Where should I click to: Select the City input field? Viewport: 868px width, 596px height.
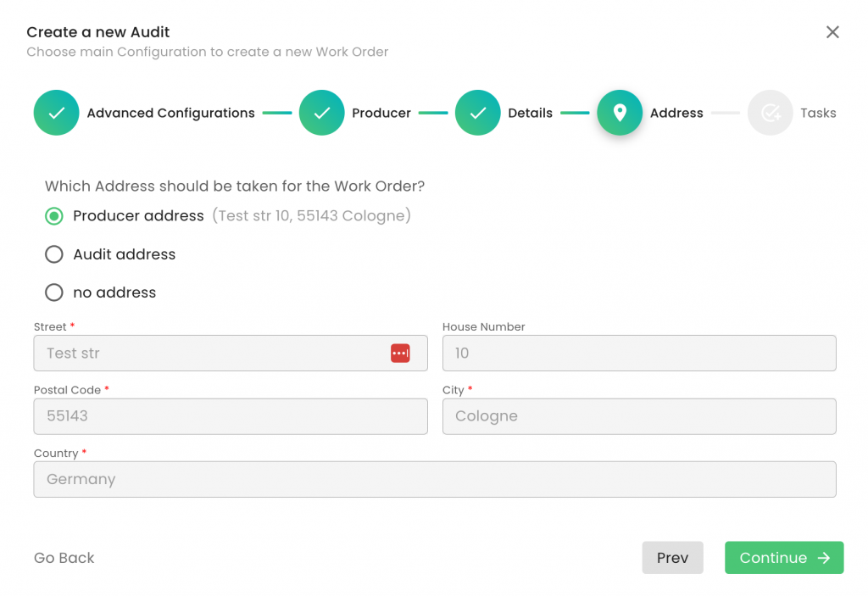point(639,416)
